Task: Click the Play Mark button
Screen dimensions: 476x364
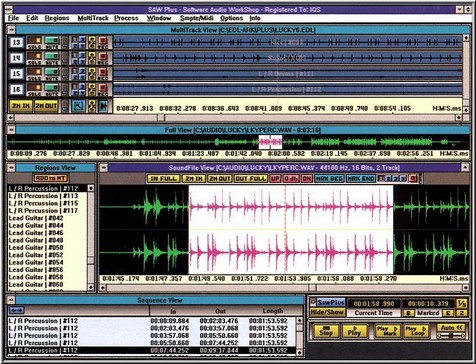Action: pyautogui.click(x=387, y=331)
